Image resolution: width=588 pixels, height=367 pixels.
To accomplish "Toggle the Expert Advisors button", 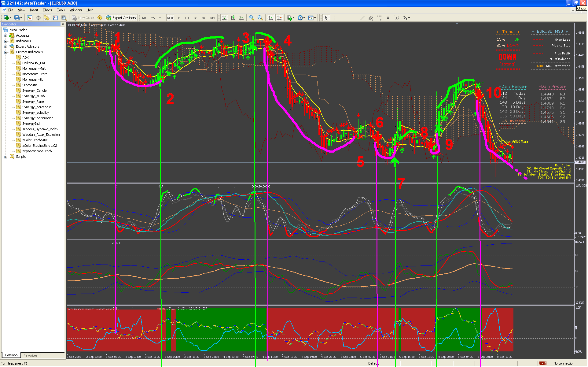I will point(121,18).
